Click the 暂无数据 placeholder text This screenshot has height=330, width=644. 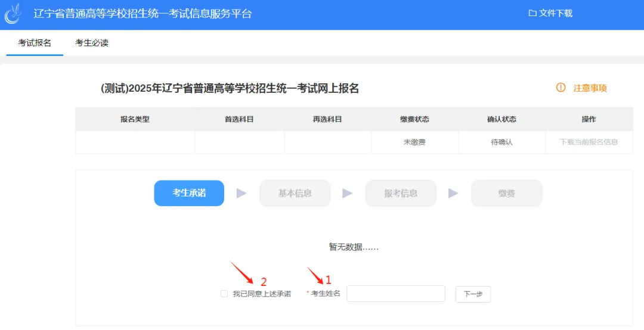click(354, 247)
